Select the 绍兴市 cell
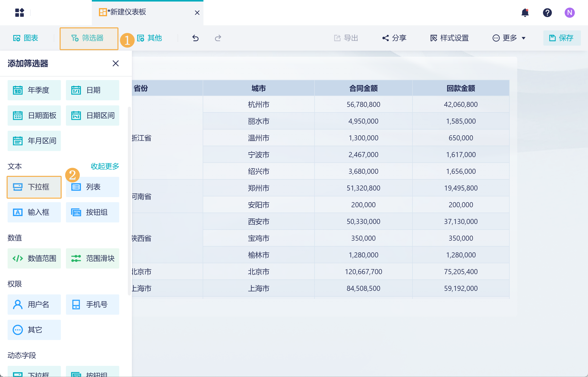The image size is (588, 377). click(258, 171)
